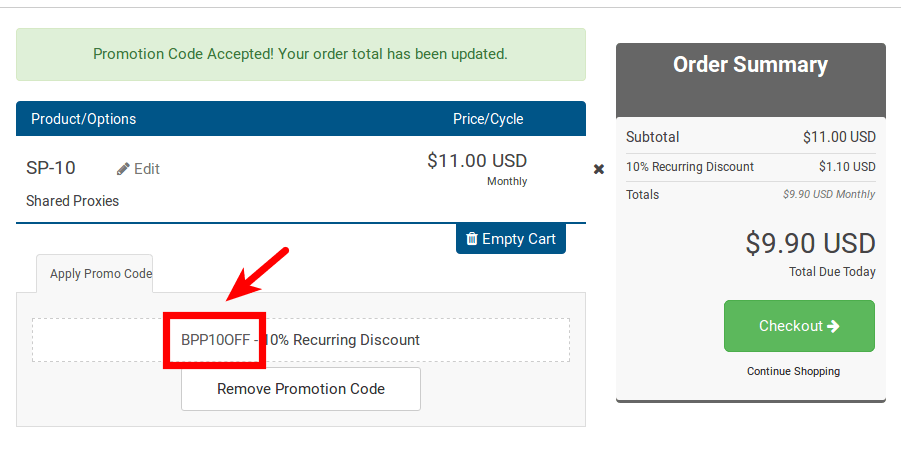Screen dimensions: 907x458
Task: Open the Edit link for SP-10
Action: [138, 169]
